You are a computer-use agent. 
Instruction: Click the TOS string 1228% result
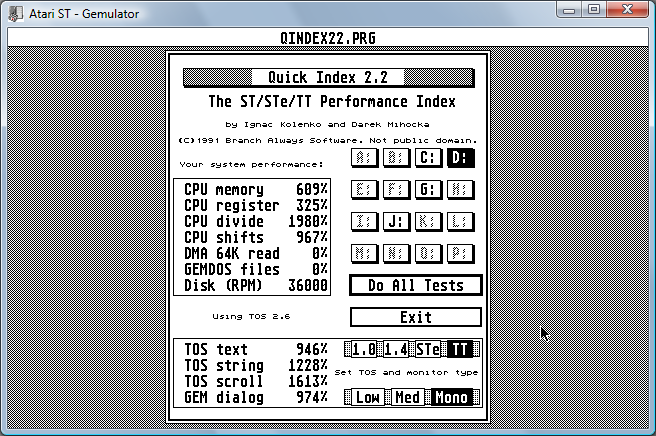point(256,365)
